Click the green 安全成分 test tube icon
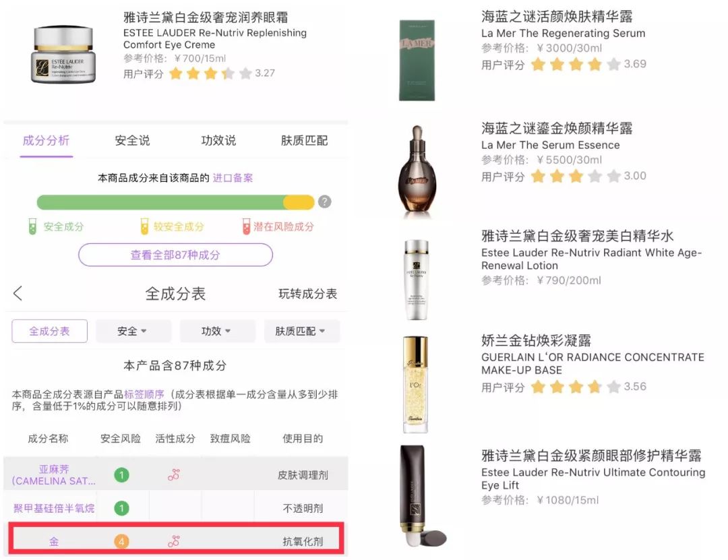This screenshot has width=728, height=560. point(32,226)
